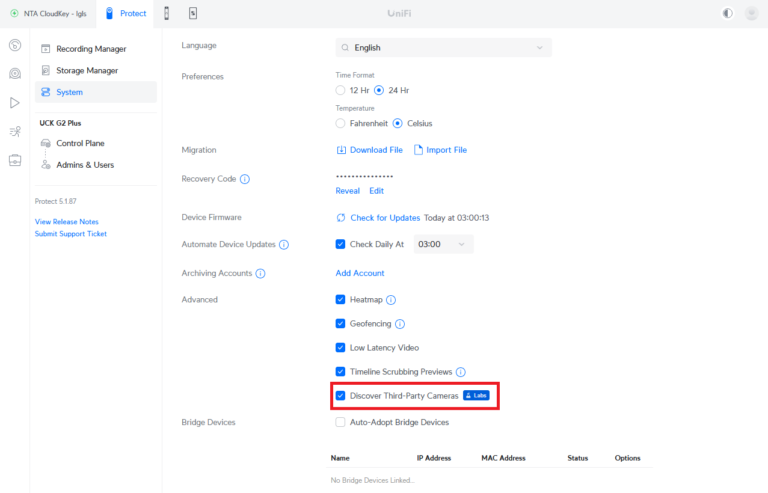Viewport: 768px width, 493px height.
Task: Click the masked recovery code dots
Action: 364,176
